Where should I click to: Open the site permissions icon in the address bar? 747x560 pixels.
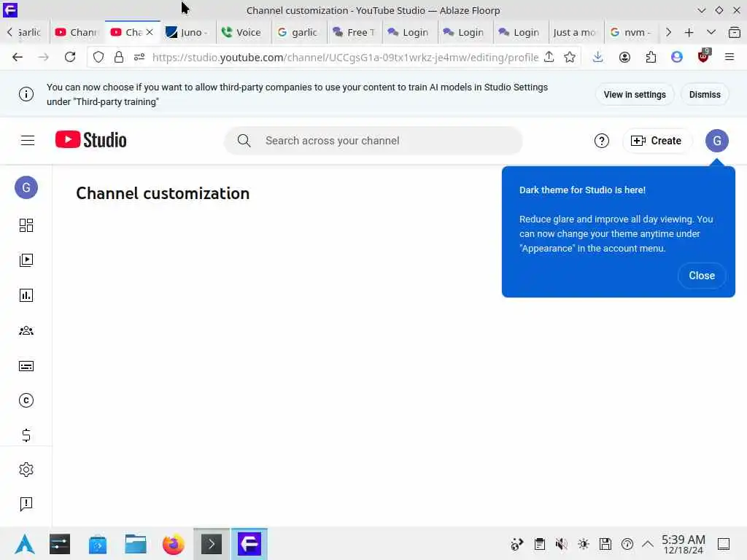(x=139, y=57)
